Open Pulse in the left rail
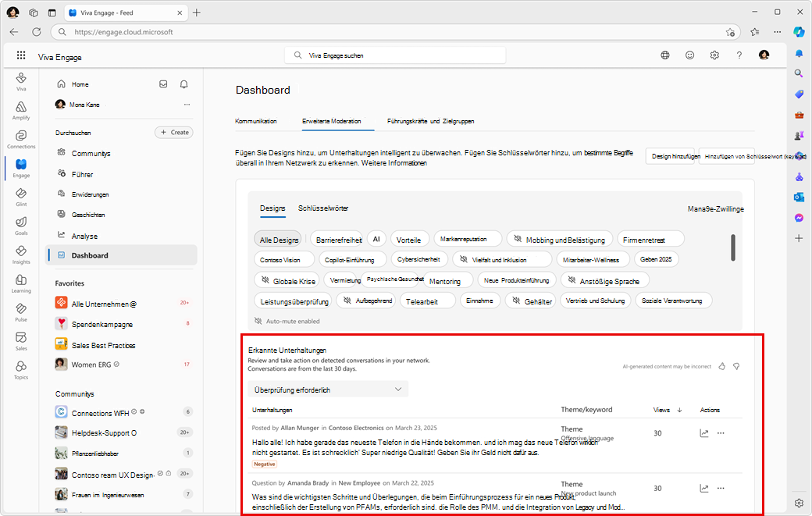812x516 pixels. [x=21, y=312]
